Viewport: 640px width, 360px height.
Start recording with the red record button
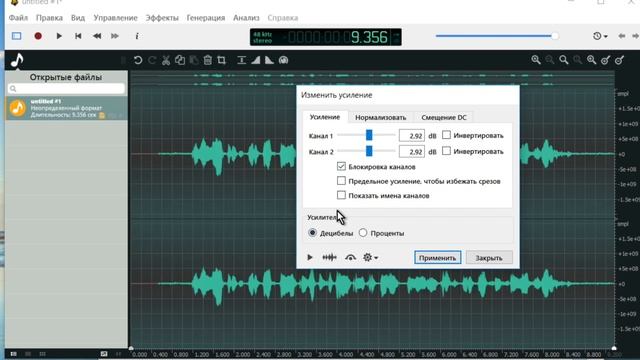click(x=38, y=36)
